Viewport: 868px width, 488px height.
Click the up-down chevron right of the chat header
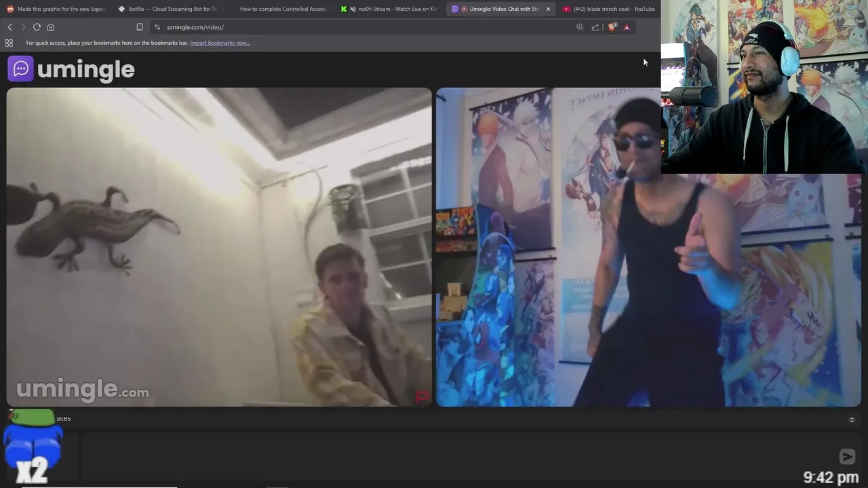pyautogui.click(x=852, y=420)
